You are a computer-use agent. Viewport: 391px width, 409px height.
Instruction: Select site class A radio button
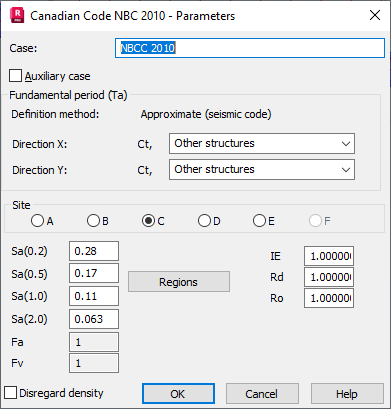click(x=37, y=221)
